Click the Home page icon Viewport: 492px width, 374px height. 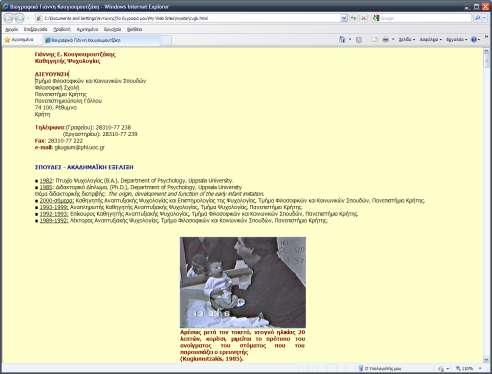point(342,40)
